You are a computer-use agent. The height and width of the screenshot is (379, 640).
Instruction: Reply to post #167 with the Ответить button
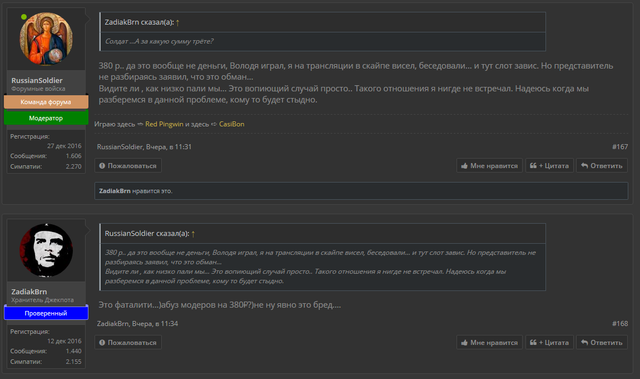(x=602, y=166)
